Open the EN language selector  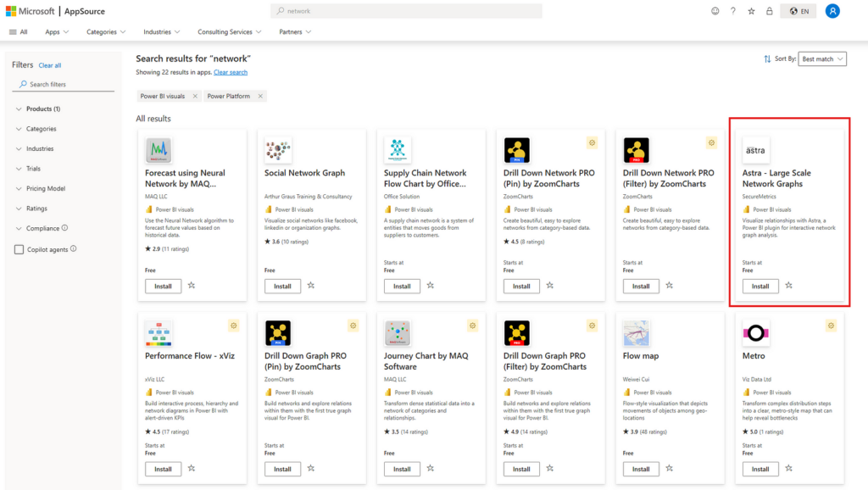tap(798, 11)
